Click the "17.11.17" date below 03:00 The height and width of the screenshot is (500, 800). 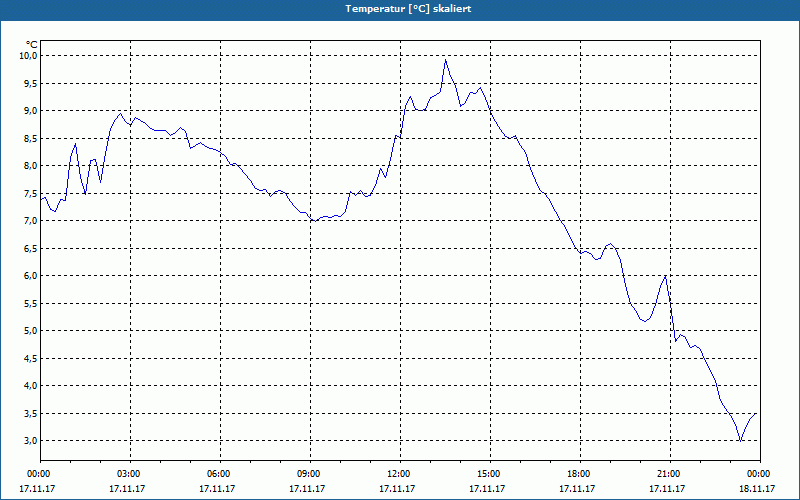127,488
